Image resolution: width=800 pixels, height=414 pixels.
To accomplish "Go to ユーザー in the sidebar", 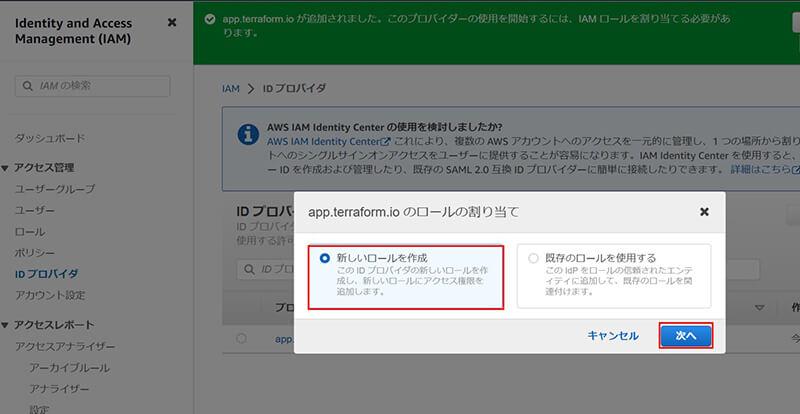I will point(34,210).
